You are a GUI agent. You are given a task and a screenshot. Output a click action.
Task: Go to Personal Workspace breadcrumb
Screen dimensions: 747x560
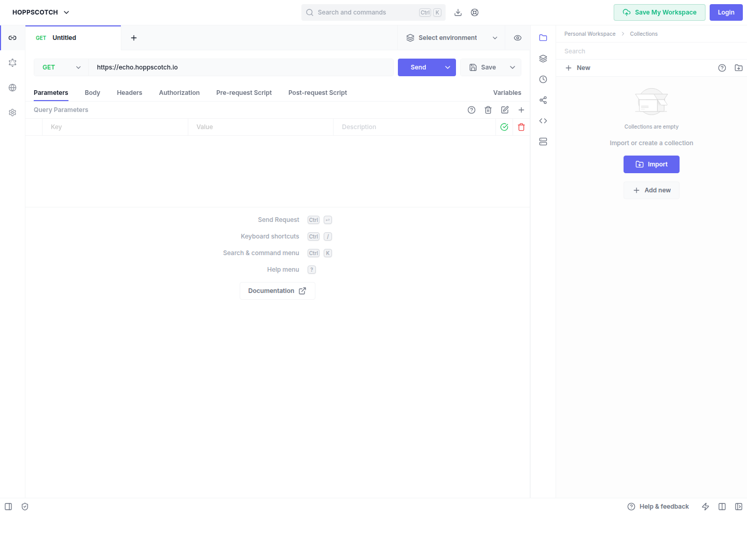(590, 34)
